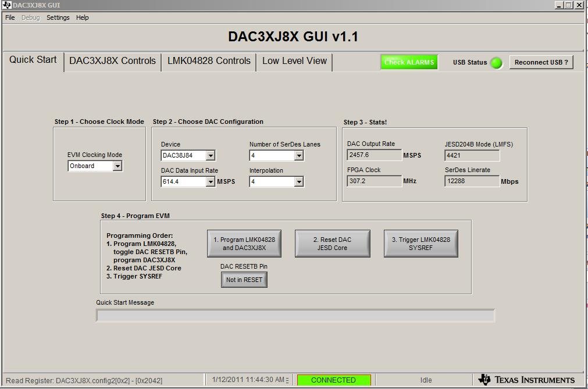The image size is (588, 389).
Task: Minimize the DAC3XJ8X GUI window
Action: 559,5
